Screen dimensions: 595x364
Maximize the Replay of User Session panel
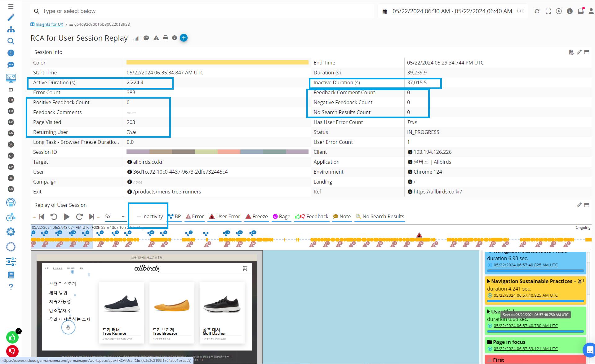[x=587, y=205]
